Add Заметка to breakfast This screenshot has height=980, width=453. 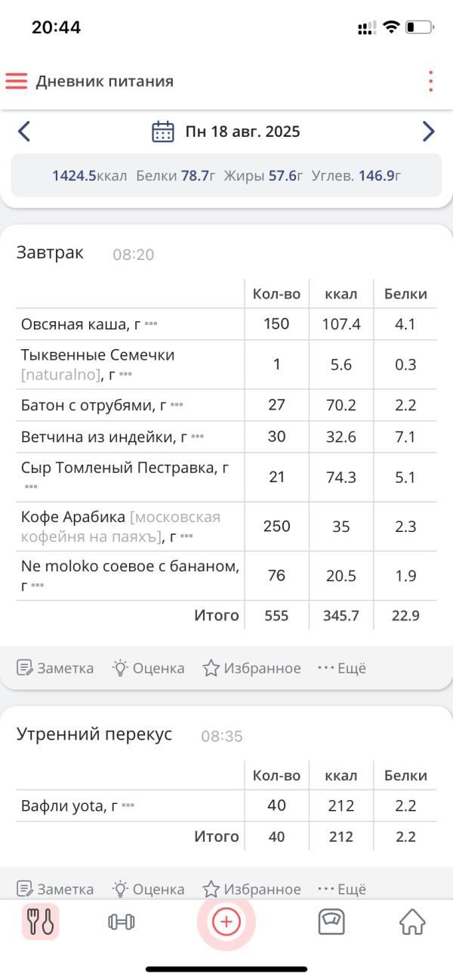55,668
